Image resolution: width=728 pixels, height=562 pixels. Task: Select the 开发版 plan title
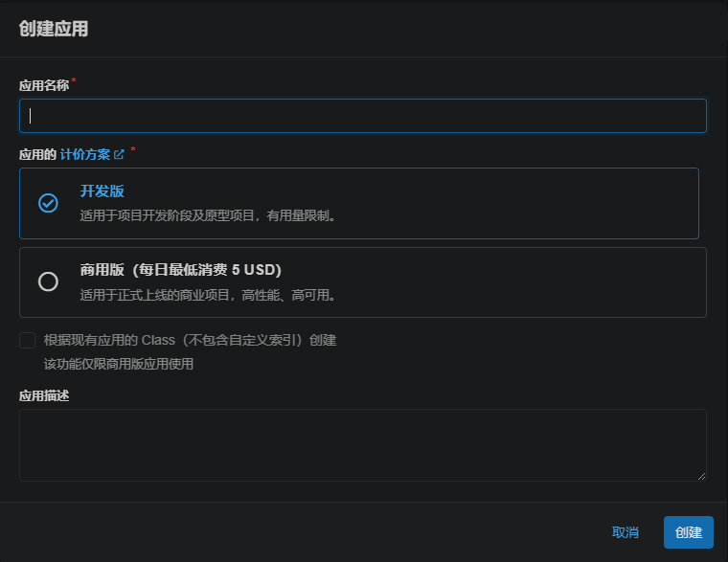tap(102, 191)
